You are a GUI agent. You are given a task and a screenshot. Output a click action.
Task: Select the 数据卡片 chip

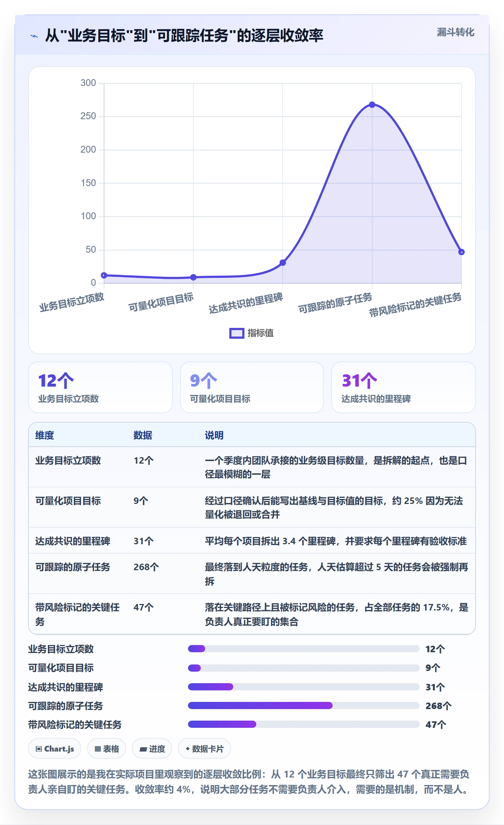coord(204,749)
